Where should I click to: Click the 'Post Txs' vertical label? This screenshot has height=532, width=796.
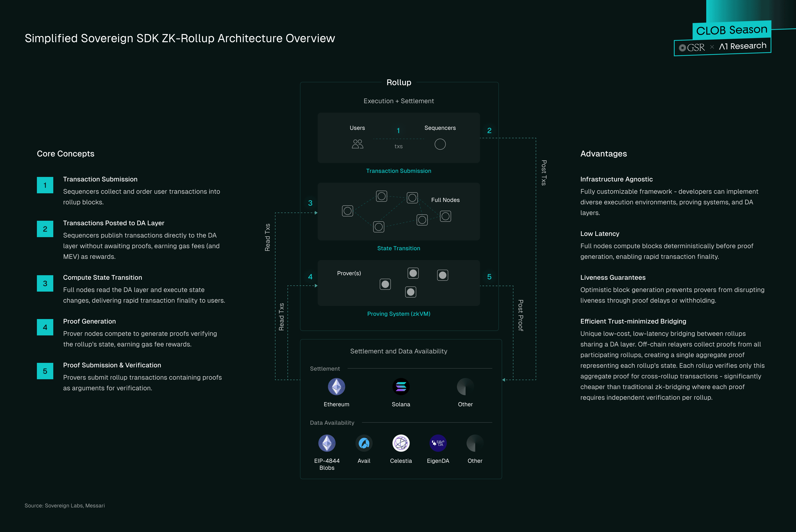pyautogui.click(x=544, y=173)
